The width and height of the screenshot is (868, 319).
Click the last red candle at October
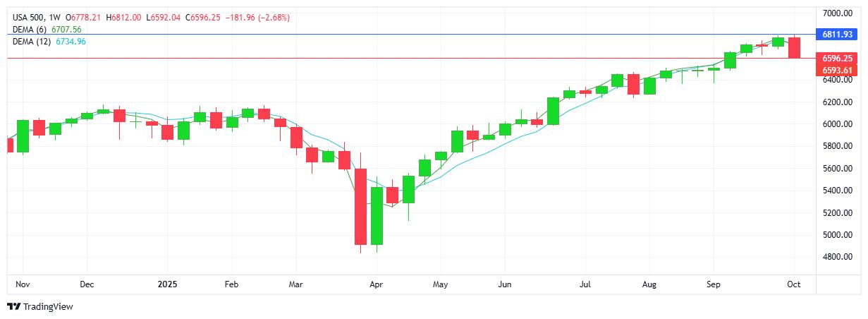pyautogui.click(x=794, y=48)
